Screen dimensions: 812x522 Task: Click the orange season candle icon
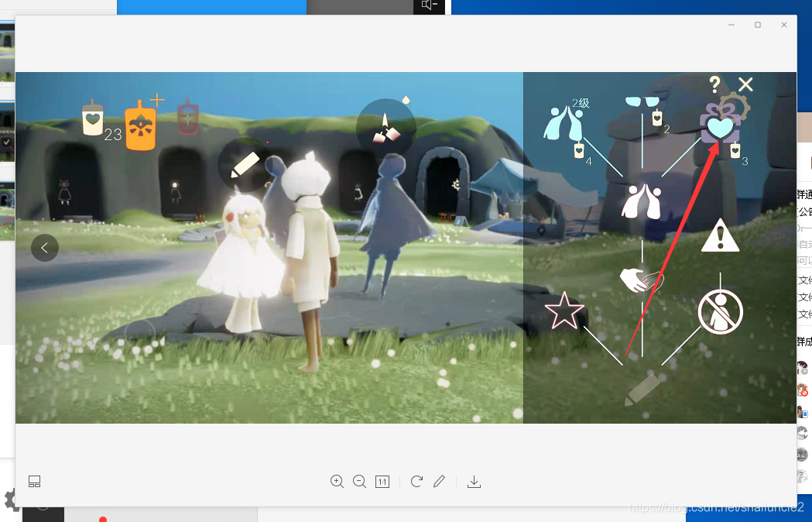141,125
